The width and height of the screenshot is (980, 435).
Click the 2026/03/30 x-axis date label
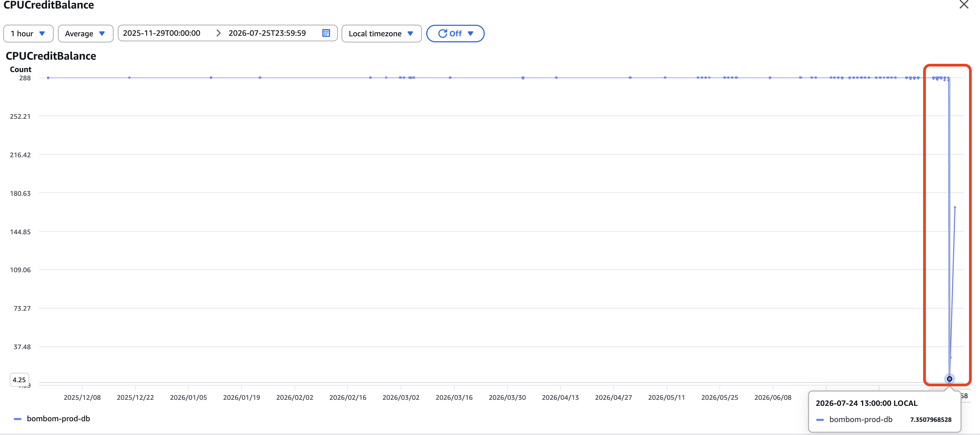tap(507, 397)
